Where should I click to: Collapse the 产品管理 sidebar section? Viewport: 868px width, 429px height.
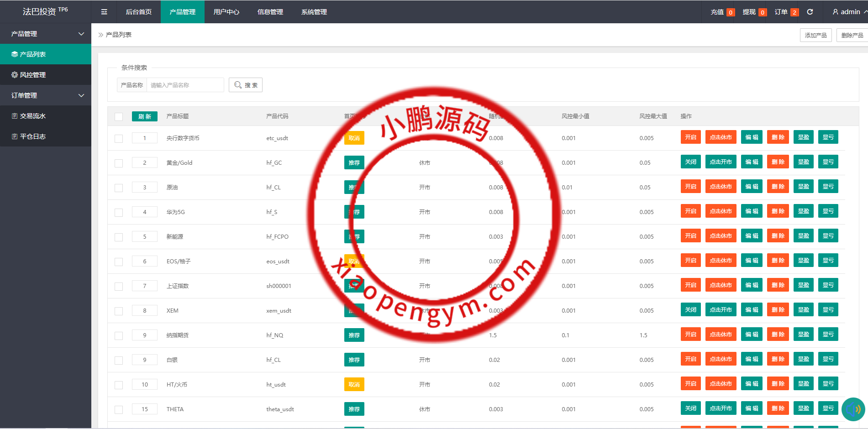point(81,34)
